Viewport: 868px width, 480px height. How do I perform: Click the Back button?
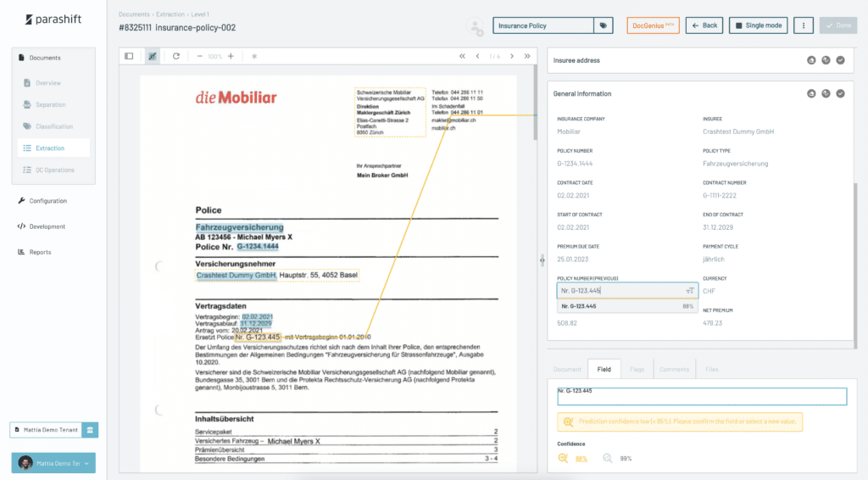click(x=704, y=25)
